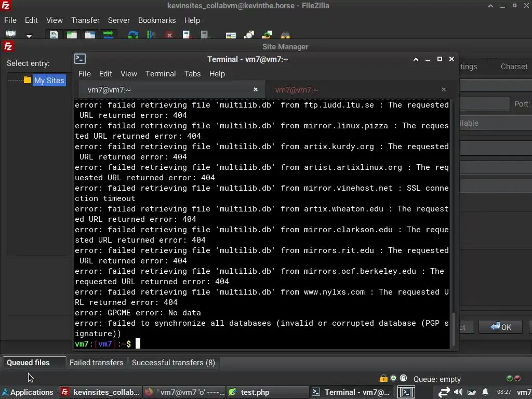532x399 pixels.
Task: Open FileZilla Help menu
Action: click(192, 20)
